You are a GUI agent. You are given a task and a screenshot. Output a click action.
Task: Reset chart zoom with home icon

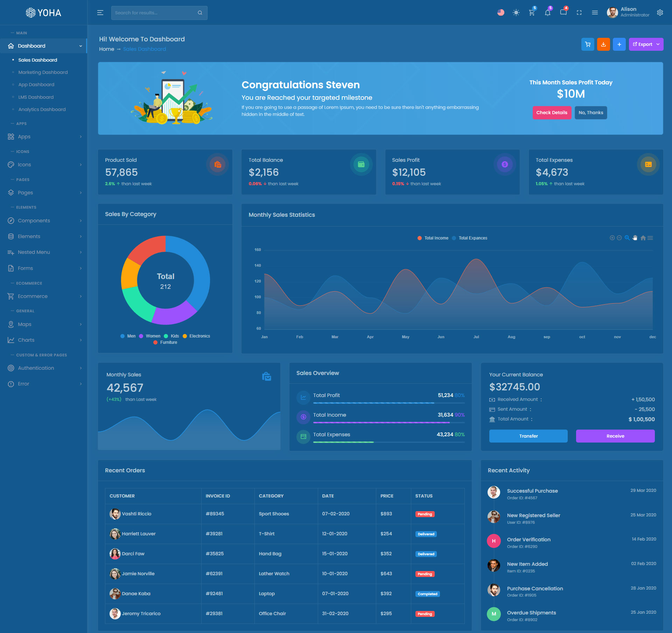[x=643, y=238]
